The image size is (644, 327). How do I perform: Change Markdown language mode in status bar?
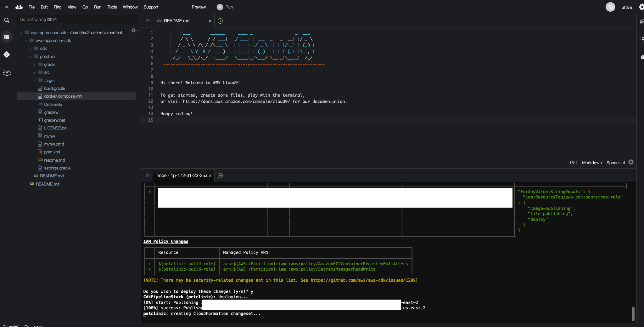tap(592, 163)
